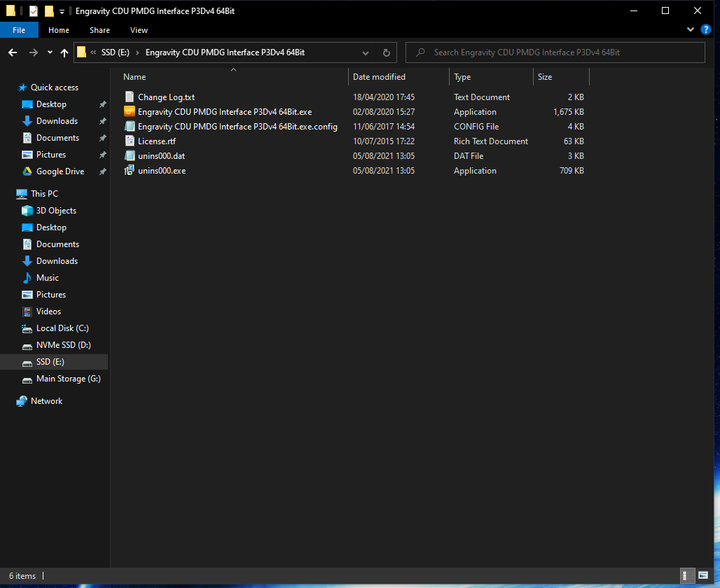Click the date 02/08/2020 15:27

[383, 112]
